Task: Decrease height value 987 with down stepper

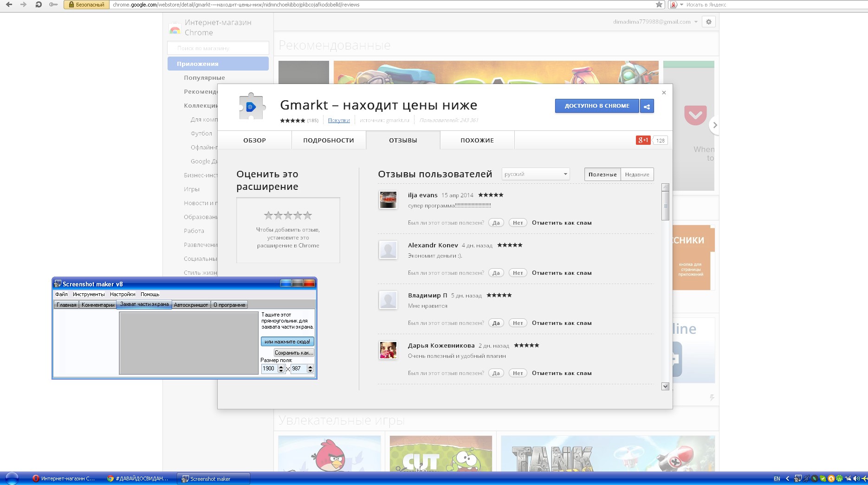Action: (x=310, y=371)
